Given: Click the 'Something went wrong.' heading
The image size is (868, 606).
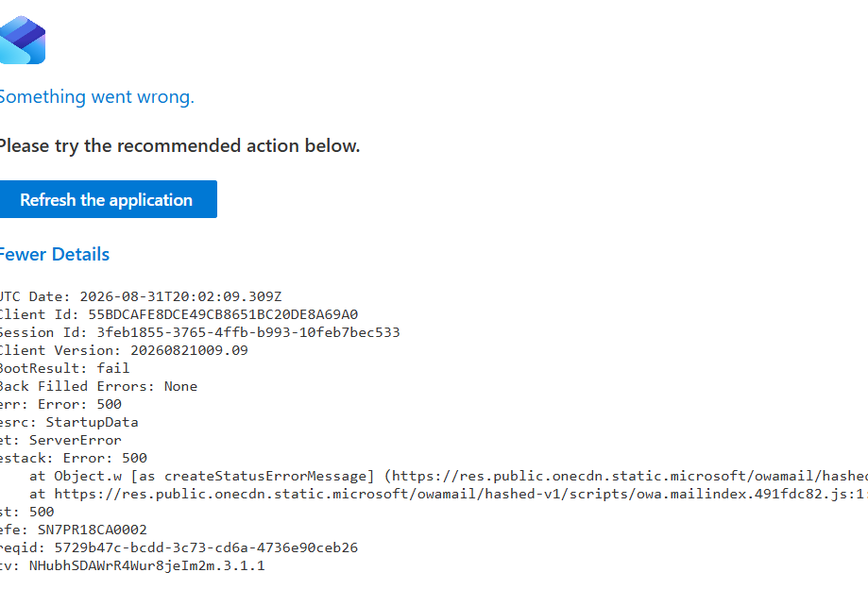Looking at the screenshot, I should [x=97, y=97].
